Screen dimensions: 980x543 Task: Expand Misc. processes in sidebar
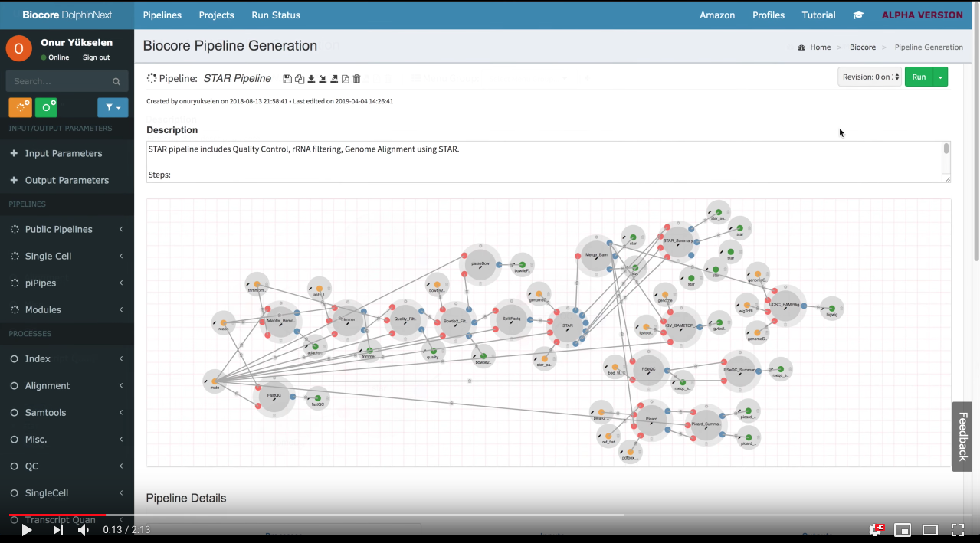pos(67,439)
